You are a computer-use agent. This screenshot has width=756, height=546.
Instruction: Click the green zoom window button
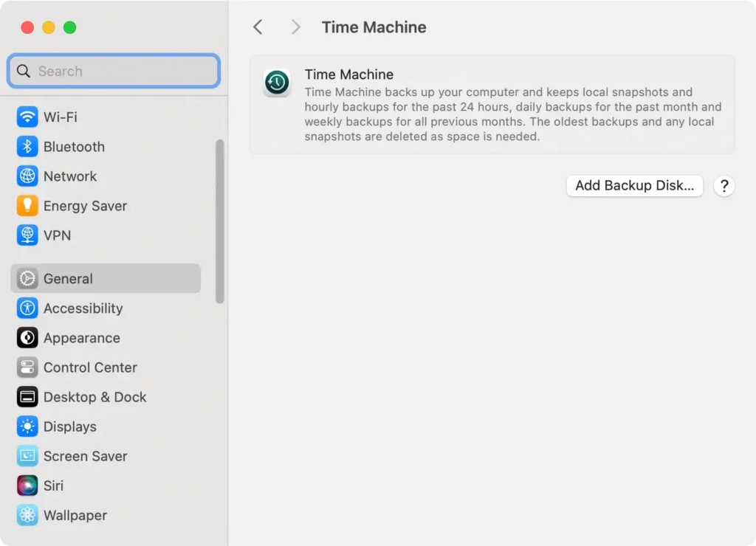pyautogui.click(x=70, y=27)
